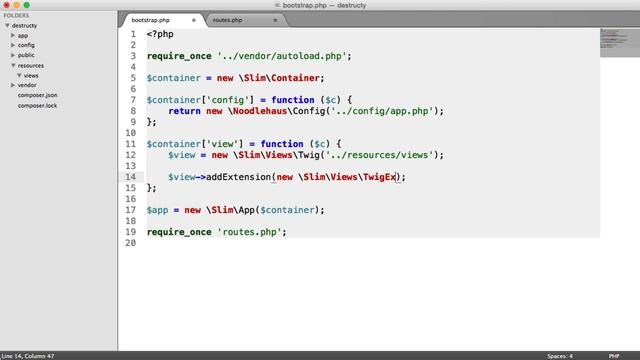This screenshot has width=640, height=360.
Task: Collapse the destructy root folder arrow
Action: 7,25
